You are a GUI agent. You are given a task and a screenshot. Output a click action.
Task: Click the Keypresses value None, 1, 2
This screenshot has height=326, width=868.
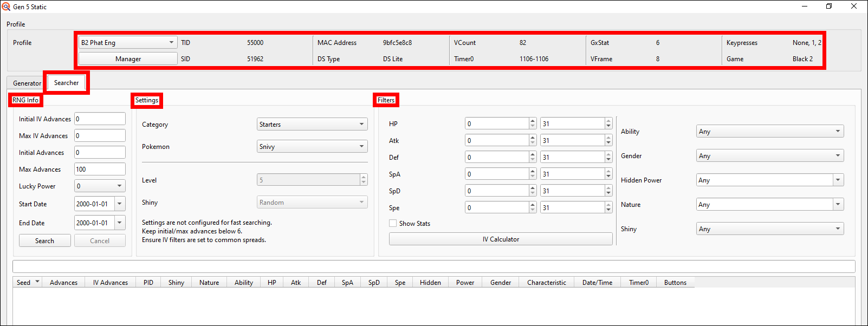pos(807,42)
